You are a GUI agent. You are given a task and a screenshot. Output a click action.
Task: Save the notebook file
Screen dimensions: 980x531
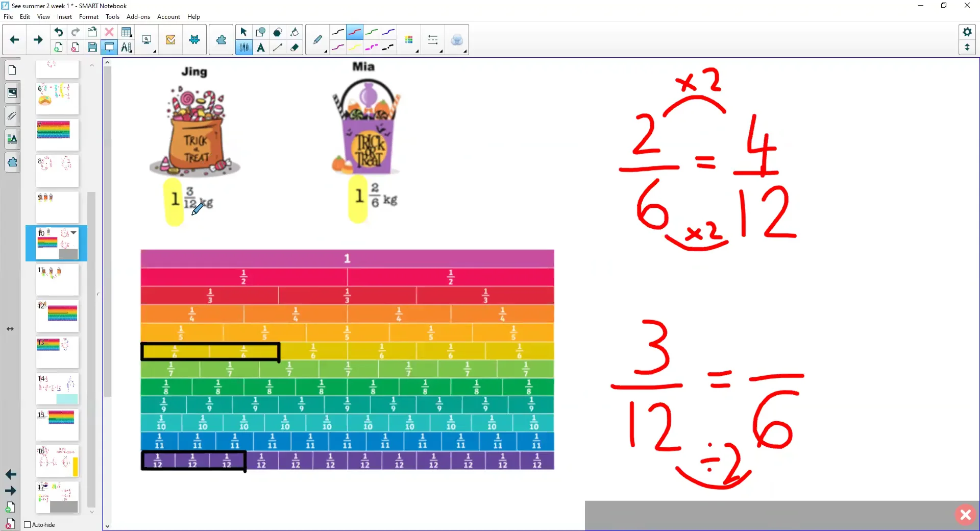(92, 47)
